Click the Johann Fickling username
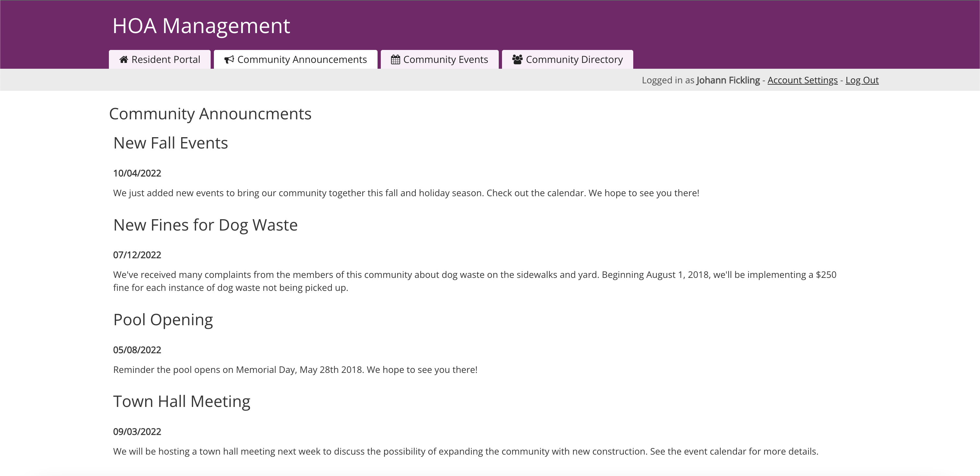Screen dimensions: 980x476 (728, 80)
